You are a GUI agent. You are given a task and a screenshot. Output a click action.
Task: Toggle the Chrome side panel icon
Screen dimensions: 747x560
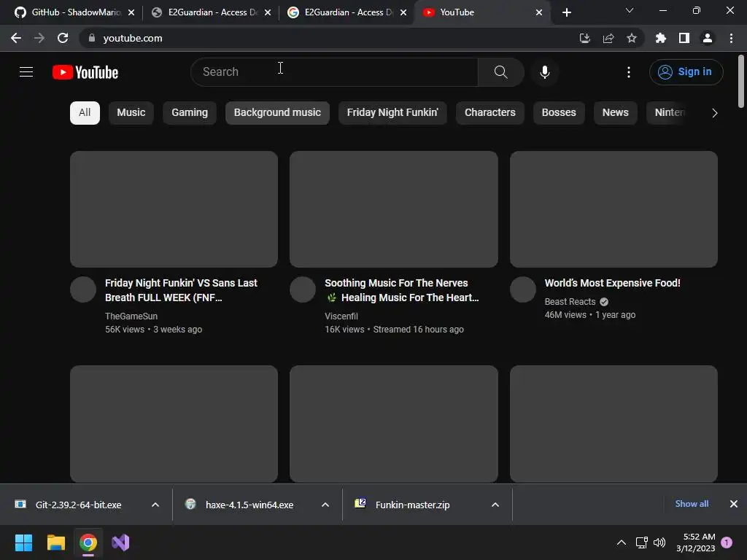tap(684, 38)
